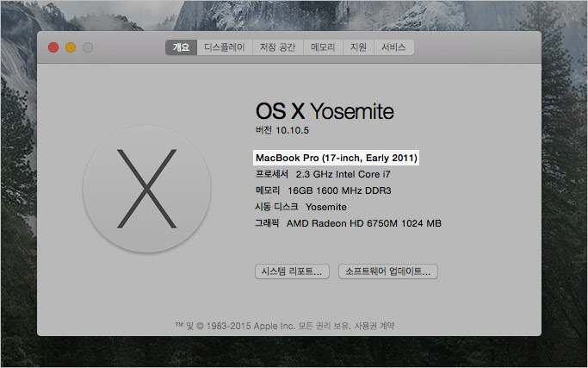Click the 프로세서 label
The height and width of the screenshot is (368, 588).
(x=272, y=174)
